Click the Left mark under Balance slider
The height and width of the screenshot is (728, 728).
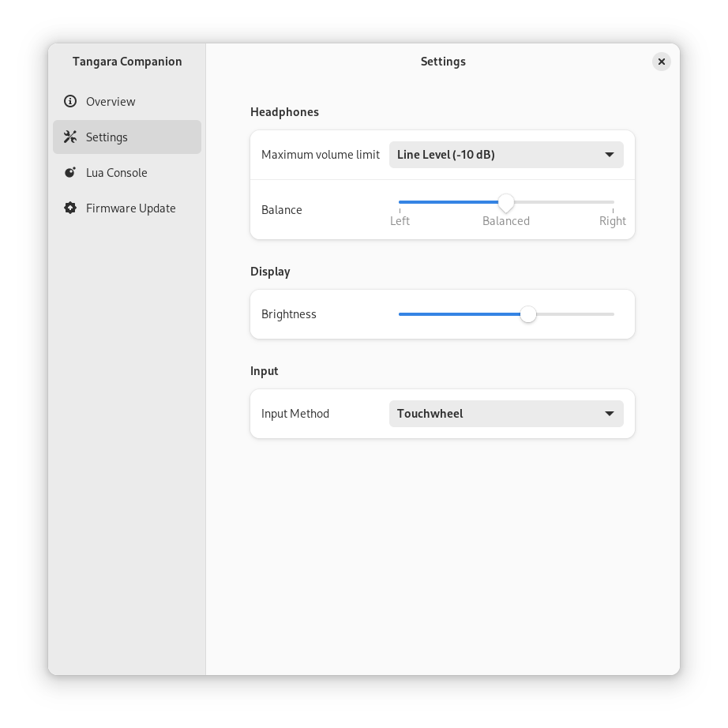400,221
